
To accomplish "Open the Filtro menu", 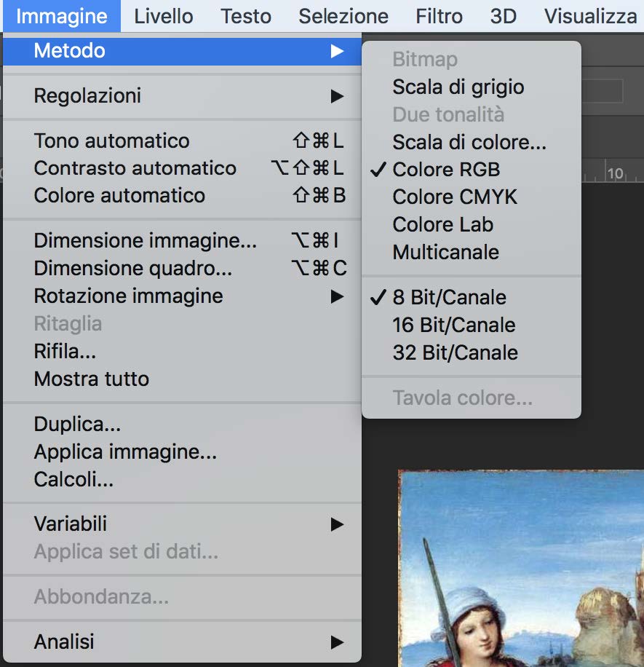I will click(439, 16).
